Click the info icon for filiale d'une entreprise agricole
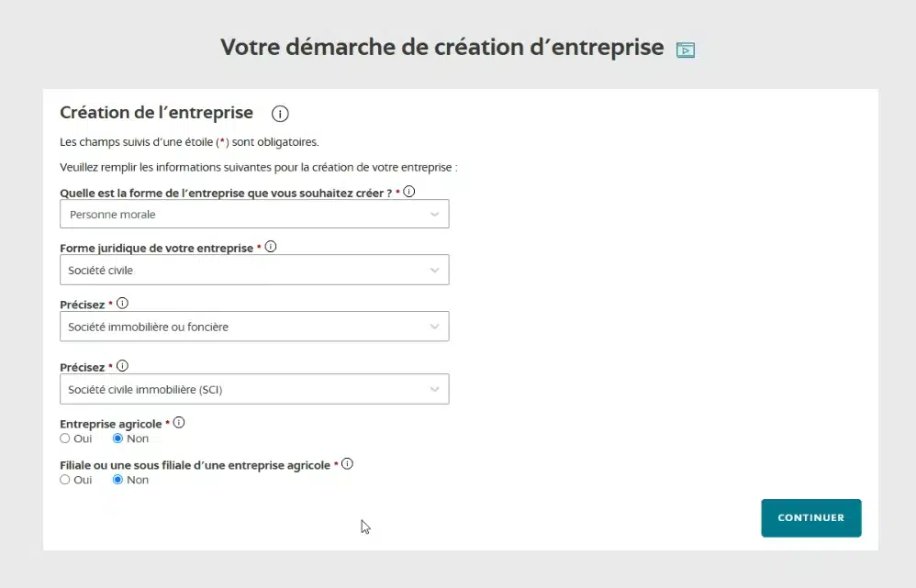916x588 pixels. pos(347,463)
